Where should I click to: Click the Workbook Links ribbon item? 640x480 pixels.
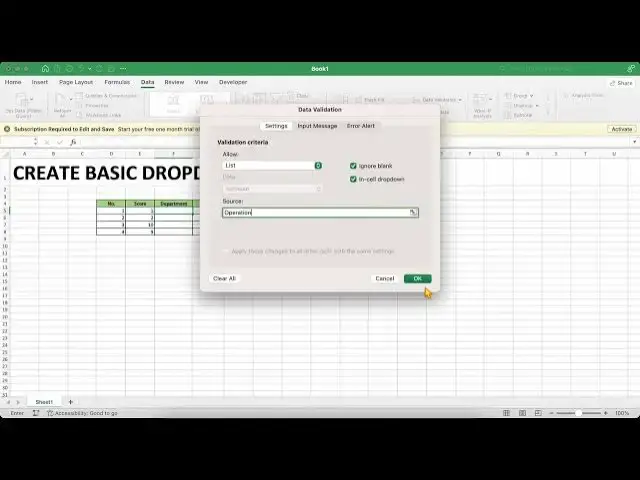(99, 116)
